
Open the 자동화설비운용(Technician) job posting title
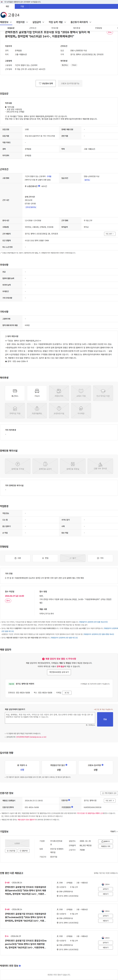click(25, 917)
